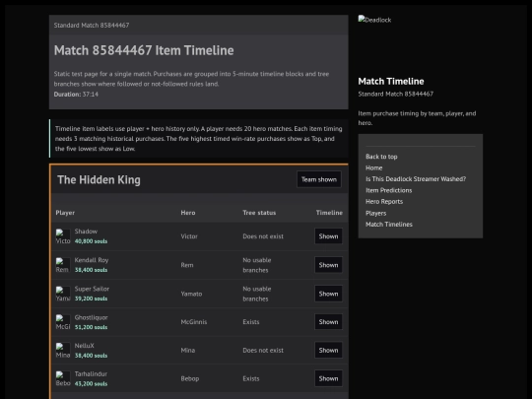This screenshot has height=399, width=532.
Task: Open the Home link in sidebar
Action: pyautogui.click(x=374, y=167)
